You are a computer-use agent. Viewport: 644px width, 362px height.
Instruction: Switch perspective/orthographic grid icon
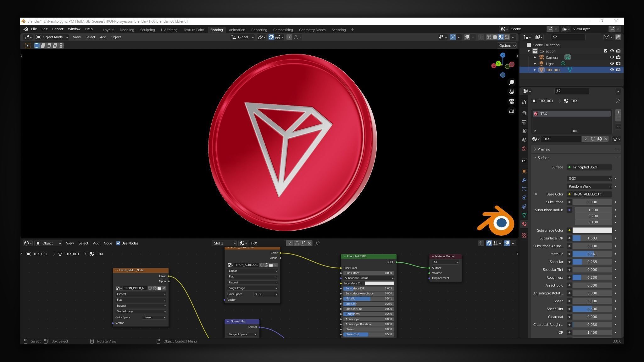[x=512, y=111]
